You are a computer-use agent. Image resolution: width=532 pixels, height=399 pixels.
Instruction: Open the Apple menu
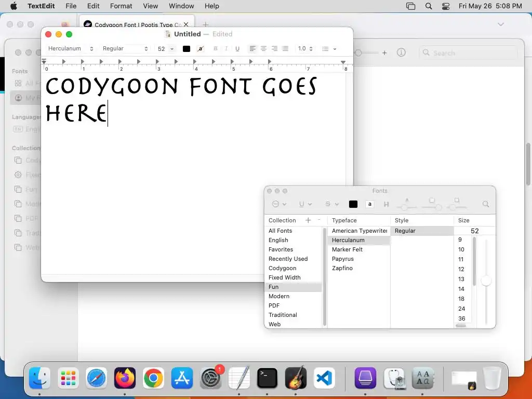14,6
